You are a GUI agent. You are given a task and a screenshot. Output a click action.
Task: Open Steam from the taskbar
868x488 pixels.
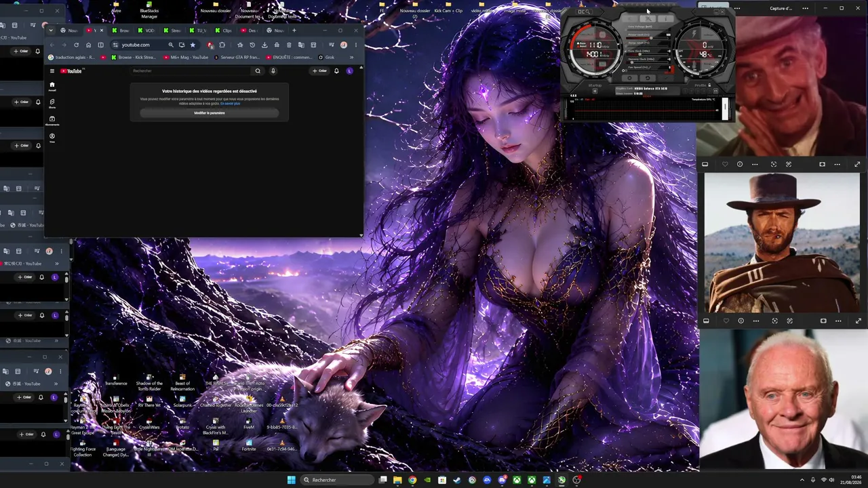457,480
